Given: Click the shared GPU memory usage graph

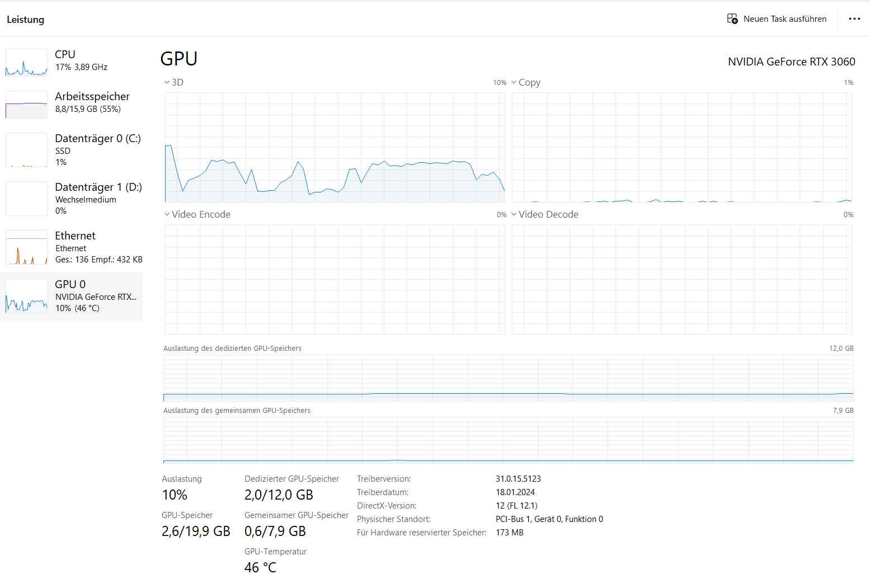Looking at the screenshot, I should pos(508,440).
